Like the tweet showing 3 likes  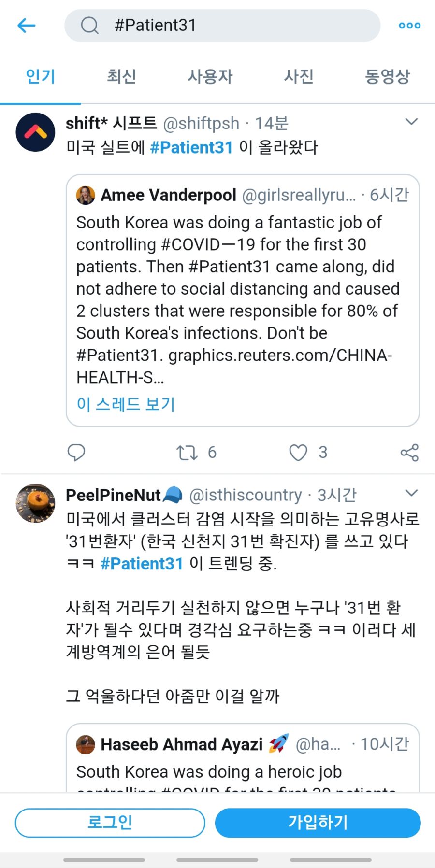point(300,453)
